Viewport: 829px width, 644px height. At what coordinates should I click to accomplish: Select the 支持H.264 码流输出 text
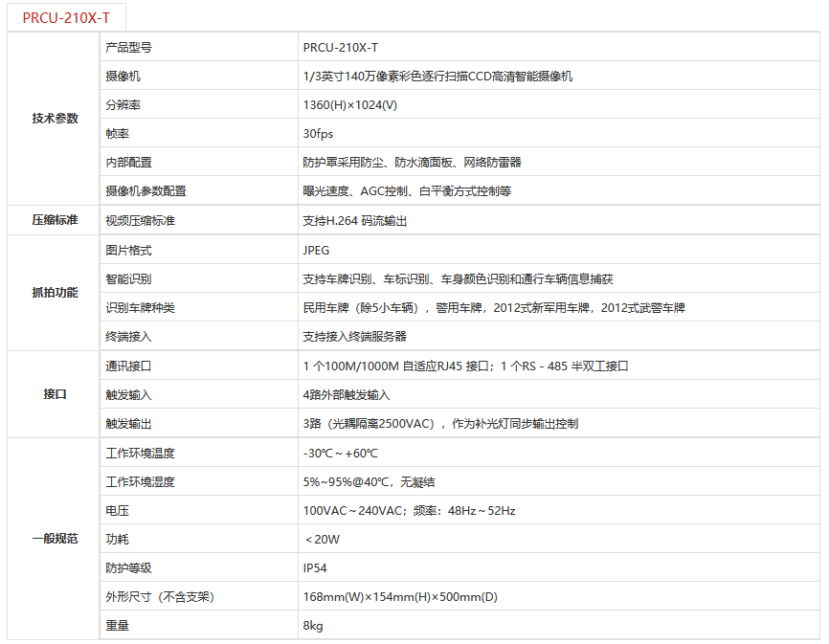point(355,221)
